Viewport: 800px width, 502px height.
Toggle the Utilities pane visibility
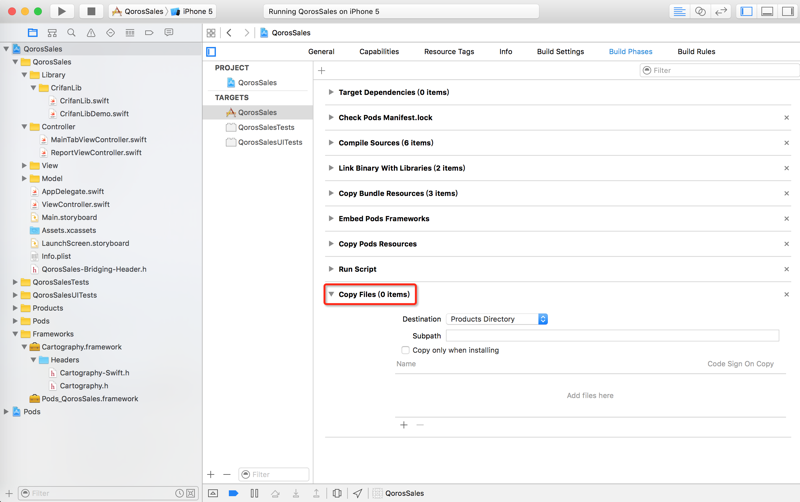point(788,11)
